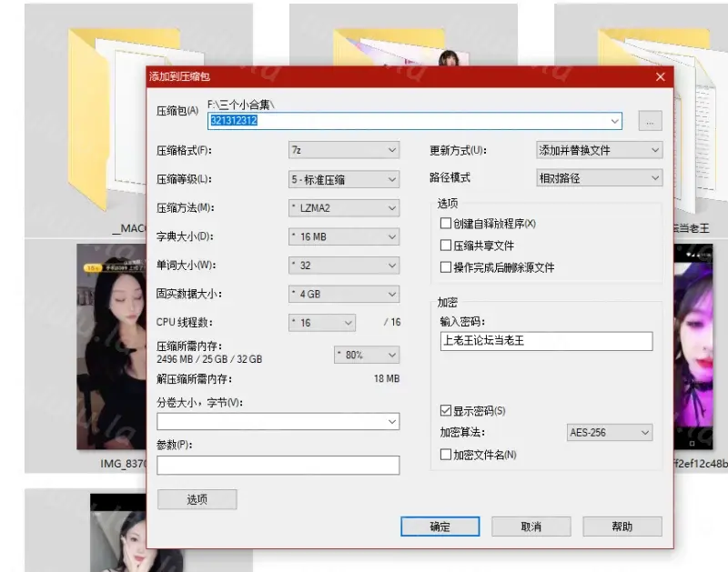Click the browse "..." button for archive path
This screenshot has height=572, width=728.
[650, 121]
